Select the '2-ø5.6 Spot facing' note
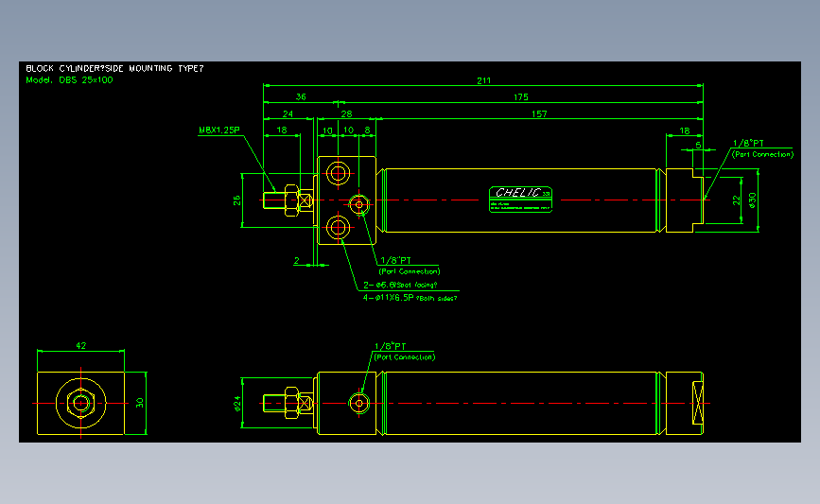 click(400, 285)
